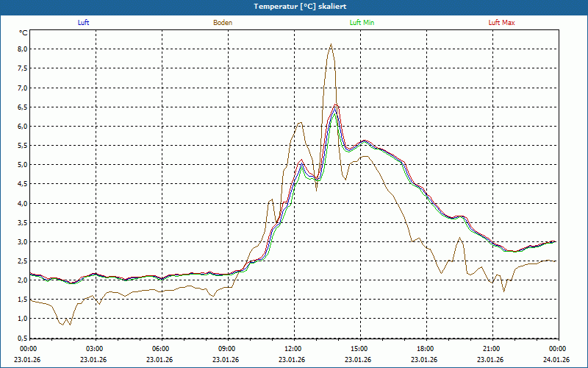The image size is (588, 368).
Task: Click the 24.01.26 date label
Action: tap(556, 360)
